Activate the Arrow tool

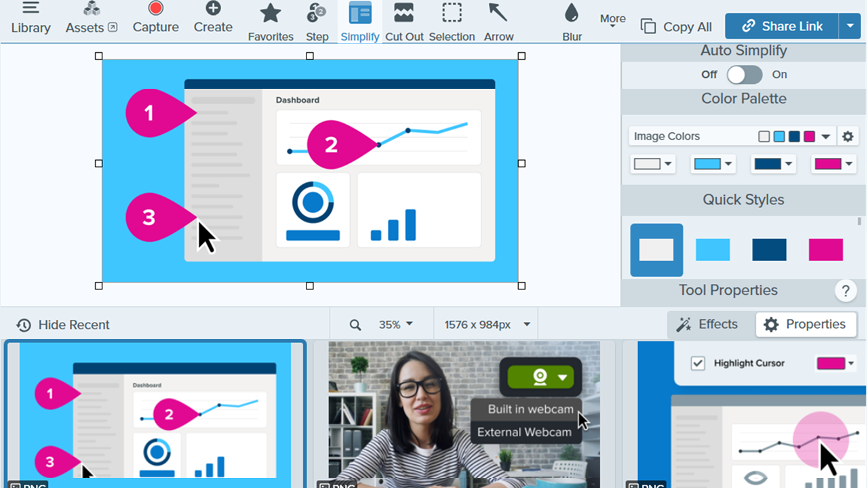(x=498, y=21)
